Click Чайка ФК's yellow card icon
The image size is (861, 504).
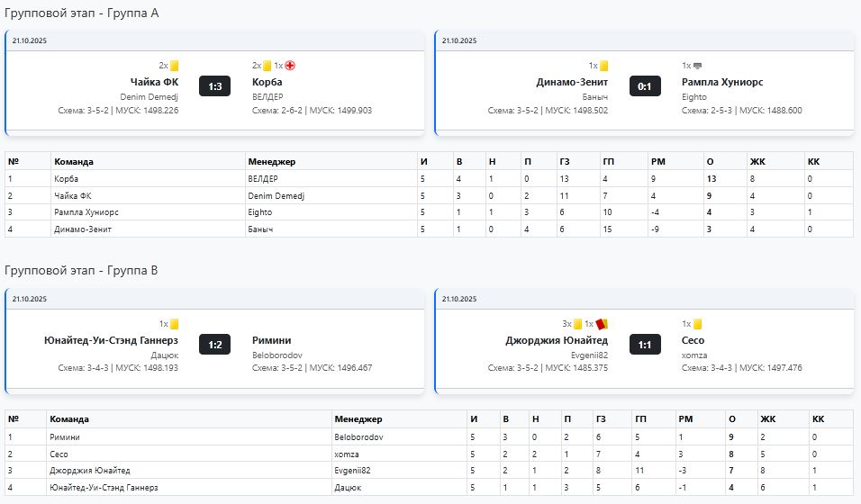[175, 66]
